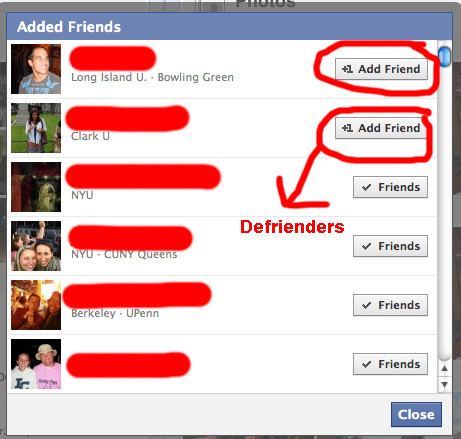Click the scrollbar up arrow

click(x=444, y=368)
